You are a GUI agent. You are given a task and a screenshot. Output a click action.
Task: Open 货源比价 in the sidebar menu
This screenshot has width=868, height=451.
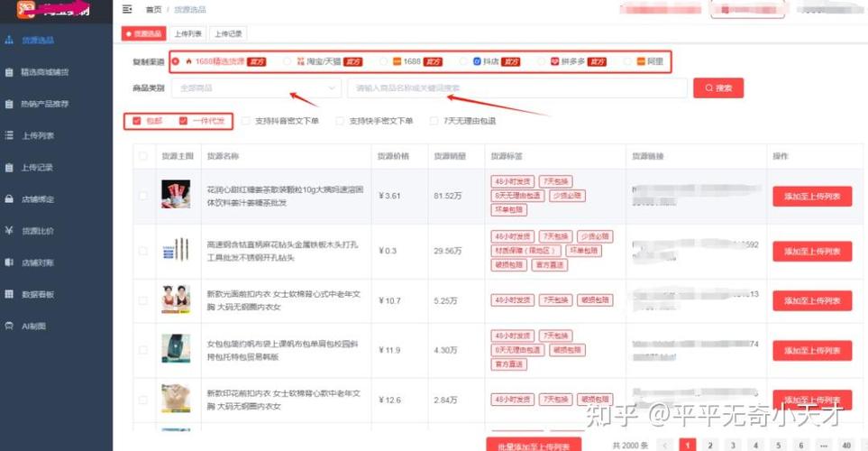point(38,231)
